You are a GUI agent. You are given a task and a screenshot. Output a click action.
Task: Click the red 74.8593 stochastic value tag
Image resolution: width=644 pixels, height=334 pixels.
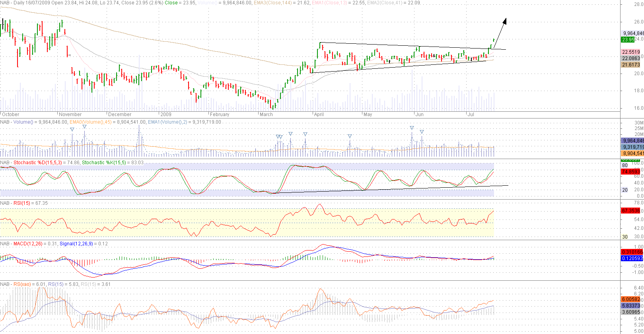tap(630, 172)
